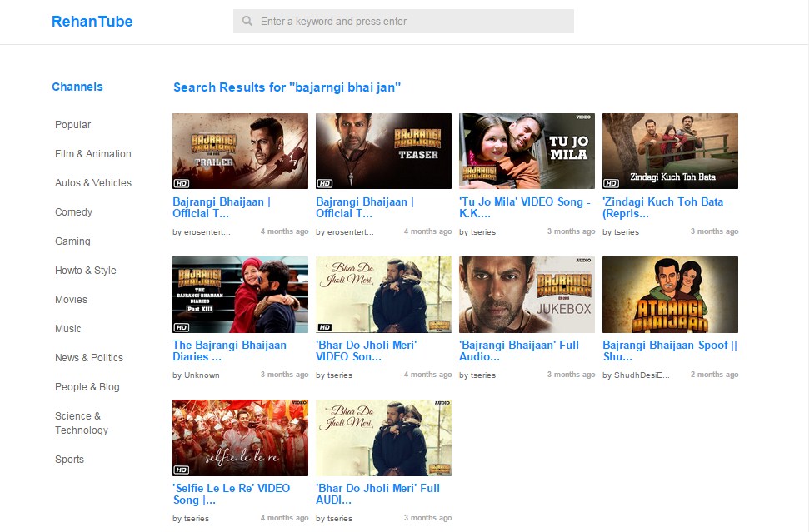Screen dimensions: 809x532
Task: Open the Music channel
Action: coord(67,328)
